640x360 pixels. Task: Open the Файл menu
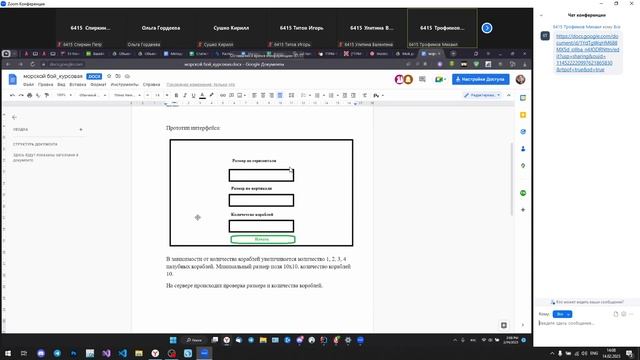click(29, 84)
